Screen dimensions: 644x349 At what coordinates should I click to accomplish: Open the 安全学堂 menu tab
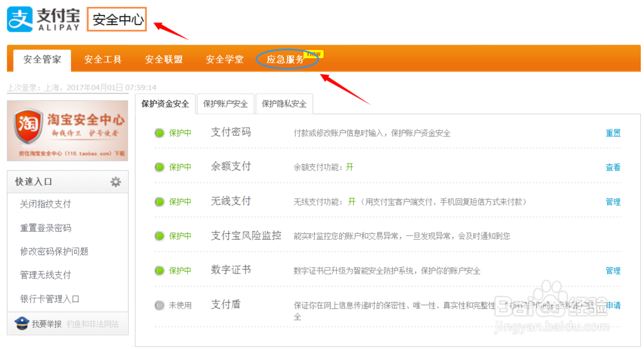click(x=224, y=59)
